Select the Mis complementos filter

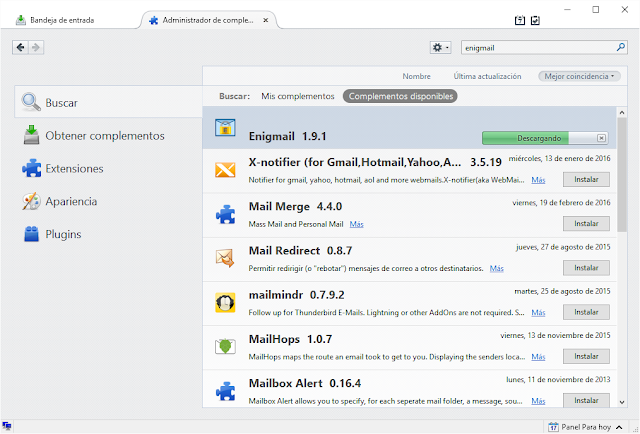(x=298, y=96)
